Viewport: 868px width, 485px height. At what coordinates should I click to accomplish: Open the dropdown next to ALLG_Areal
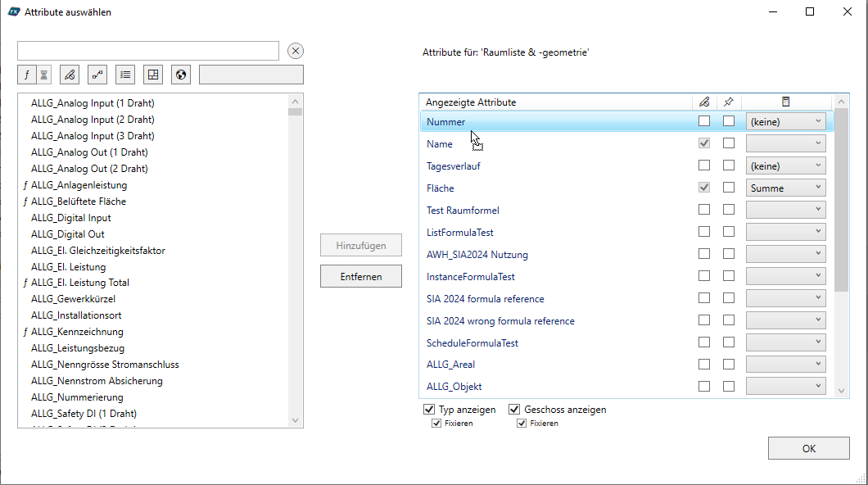pyautogui.click(x=784, y=364)
